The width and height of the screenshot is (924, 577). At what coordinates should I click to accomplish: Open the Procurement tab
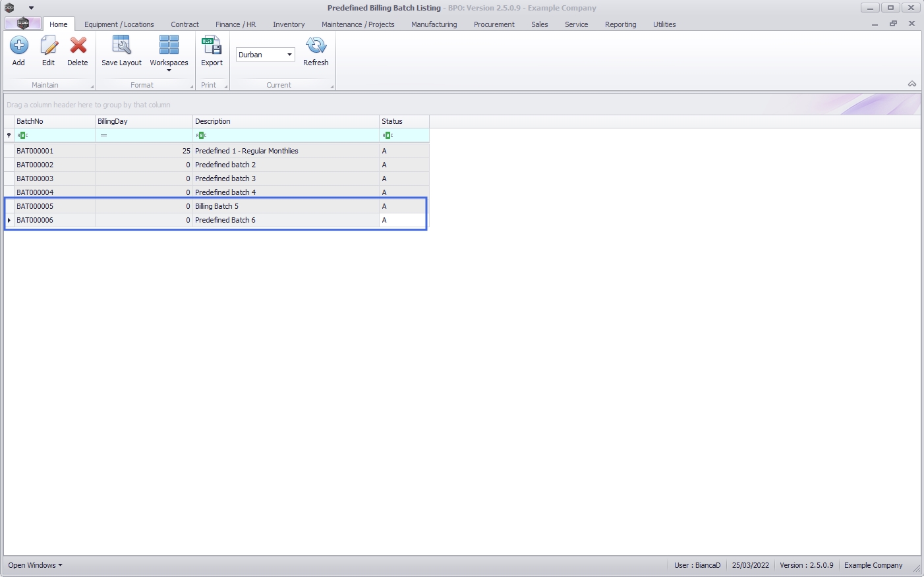click(494, 24)
